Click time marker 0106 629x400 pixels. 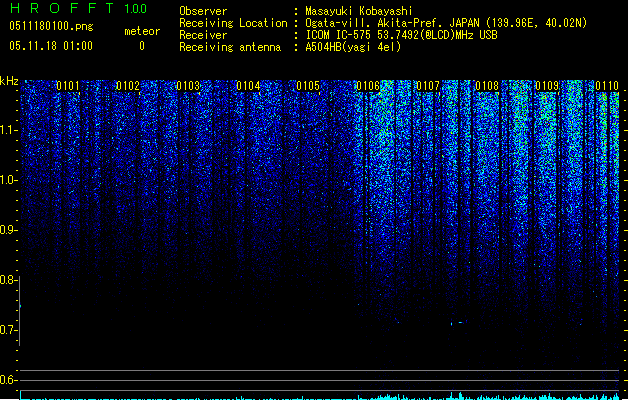tap(368, 86)
